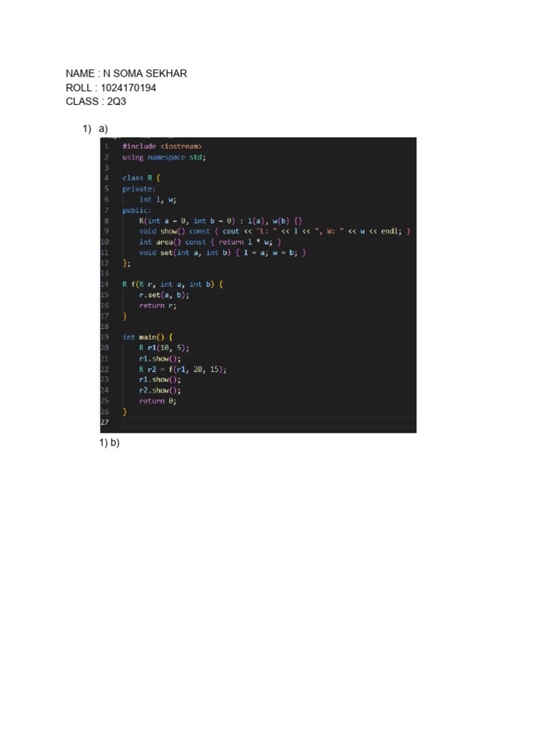Click the embedded code screenshot image
Image resolution: width=560 pixels, height=747 pixels.
pyautogui.click(x=258, y=285)
